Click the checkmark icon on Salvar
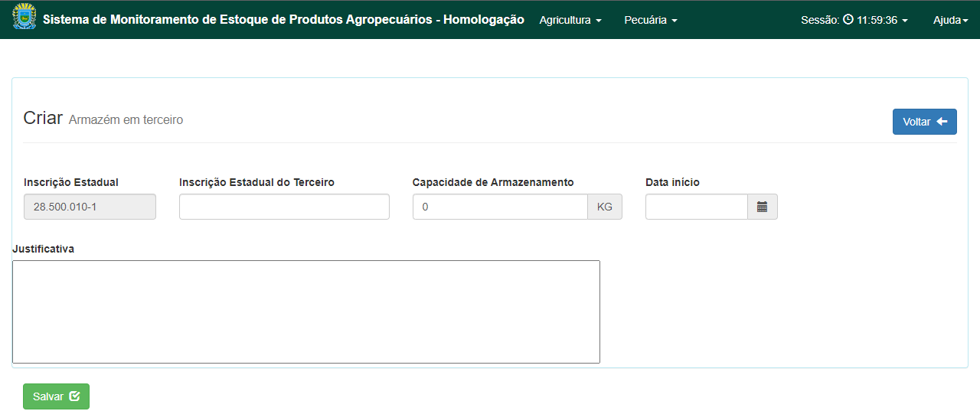Image resolution: width=980 pixels, height=411 pixels. 74,396
